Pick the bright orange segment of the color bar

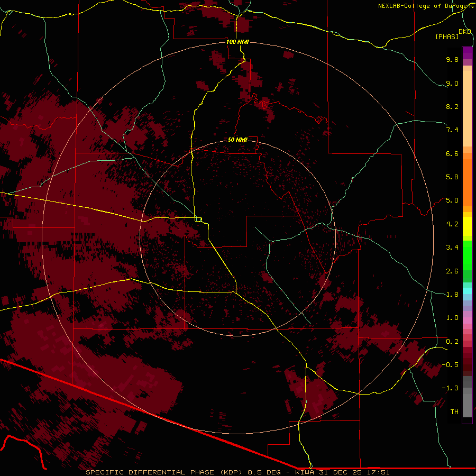(x=467, y=182)
